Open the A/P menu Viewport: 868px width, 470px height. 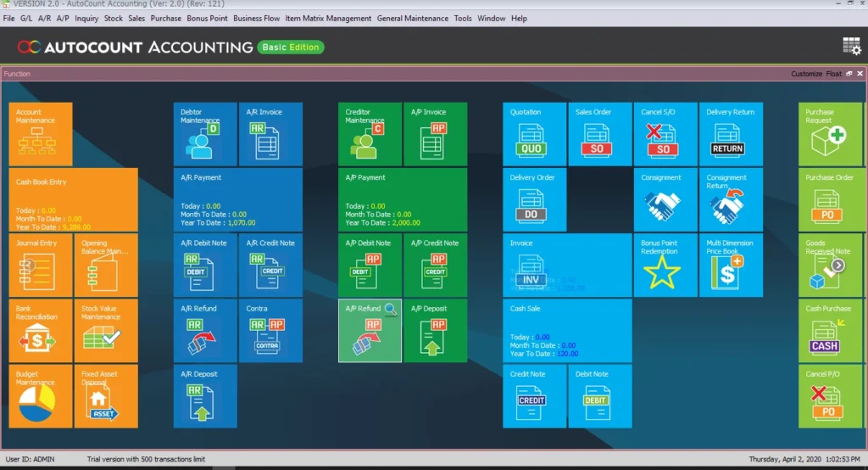pyautogui.click(x=63, y=19)
